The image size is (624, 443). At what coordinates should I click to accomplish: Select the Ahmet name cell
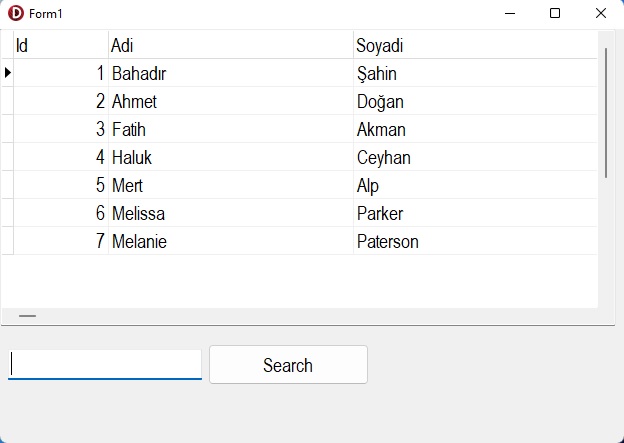pos(230,101)
